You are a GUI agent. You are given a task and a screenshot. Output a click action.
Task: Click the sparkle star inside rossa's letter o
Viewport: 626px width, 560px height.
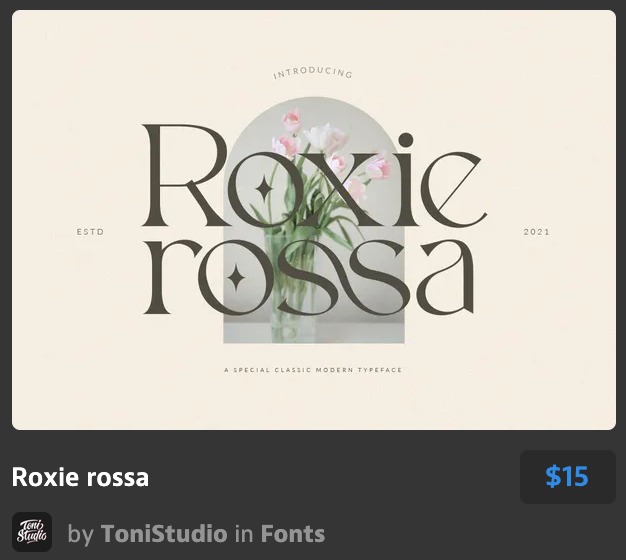[x=236, y=276]
